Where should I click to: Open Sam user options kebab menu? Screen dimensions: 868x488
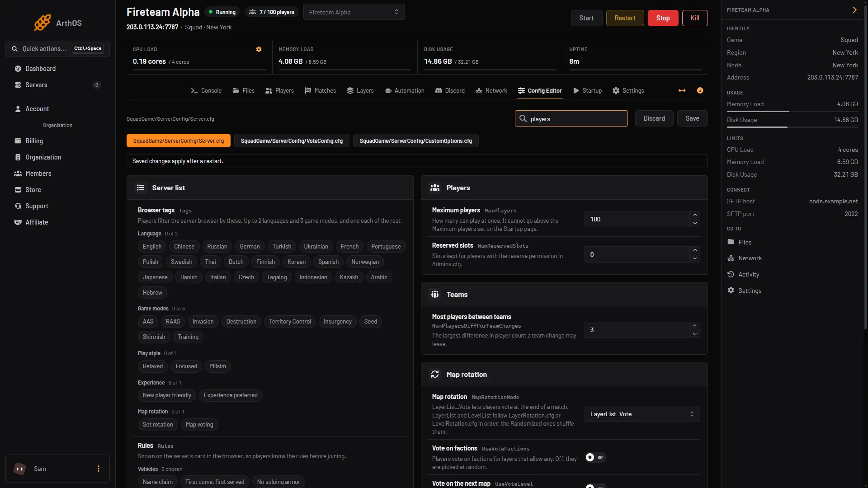[x=99, y=469]
